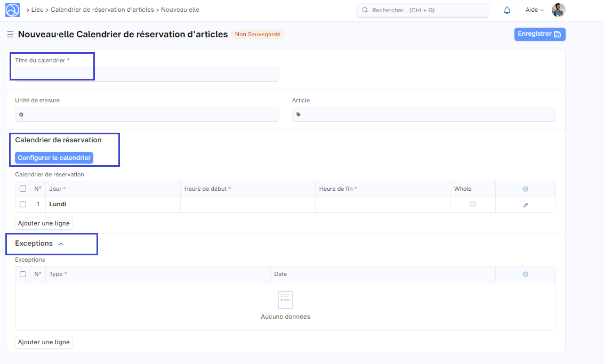Click the Enregistrer button
604x364 pixels.
click(x=539, y=34)
